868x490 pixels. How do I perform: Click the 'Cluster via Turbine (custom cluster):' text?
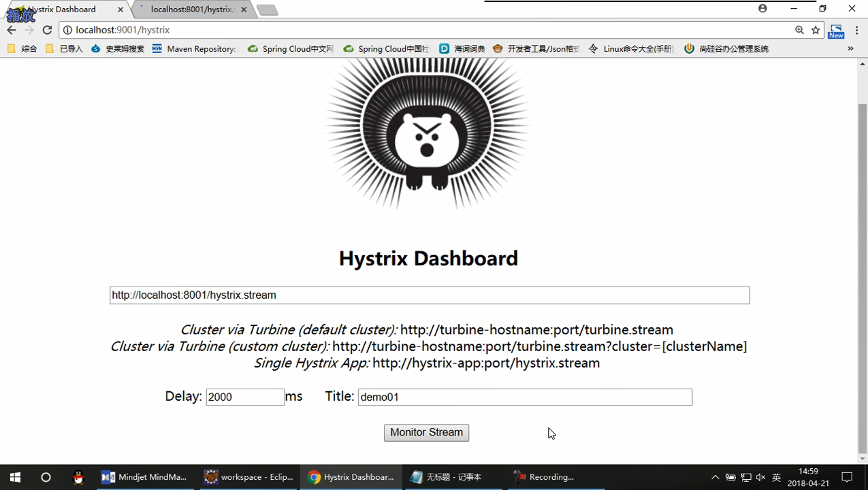coord(220,346)
